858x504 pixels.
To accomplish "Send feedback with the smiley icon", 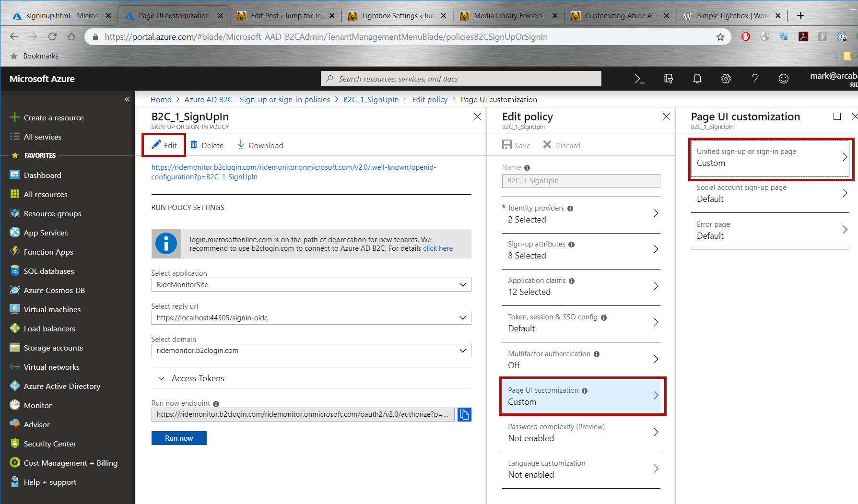I will click(784, 79).
